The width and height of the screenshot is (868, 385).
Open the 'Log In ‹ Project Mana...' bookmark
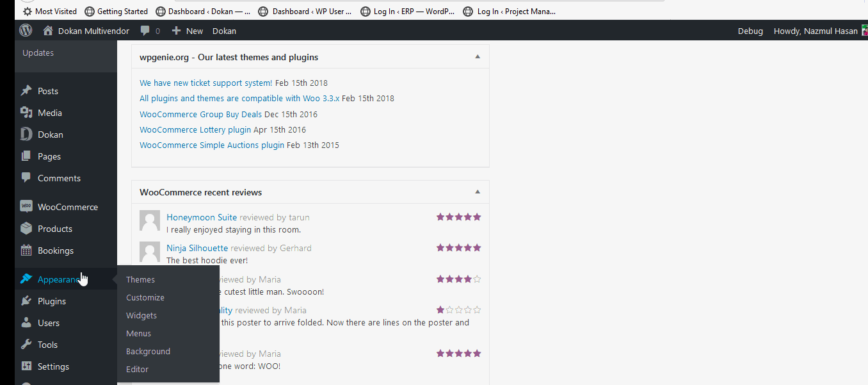point(510,11)
